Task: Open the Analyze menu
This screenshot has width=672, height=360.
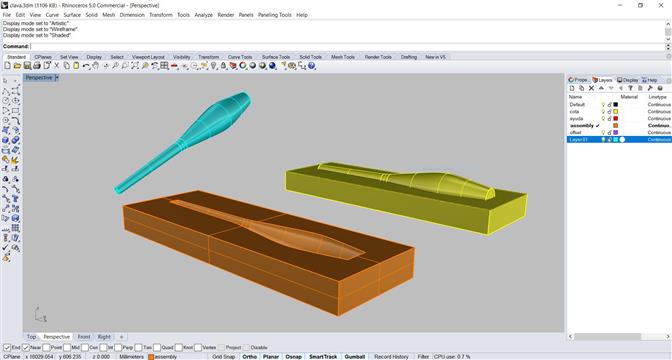Action: click(x=203, y=15)
